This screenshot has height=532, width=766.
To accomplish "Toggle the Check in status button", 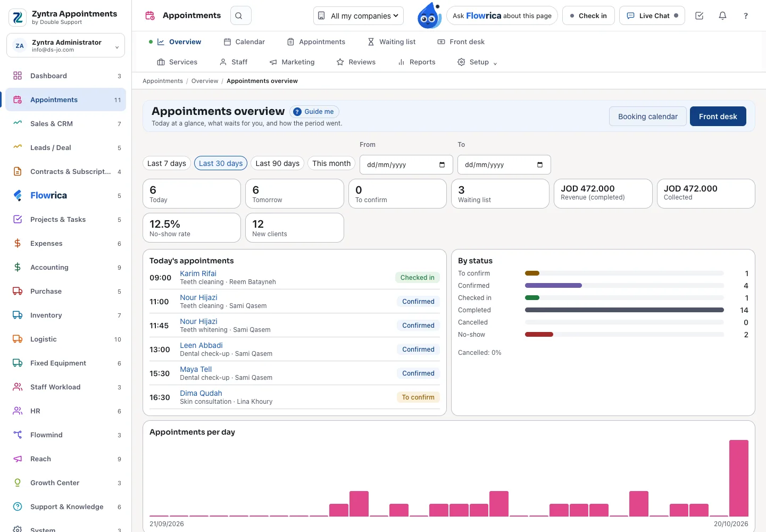I will (588, 16).
